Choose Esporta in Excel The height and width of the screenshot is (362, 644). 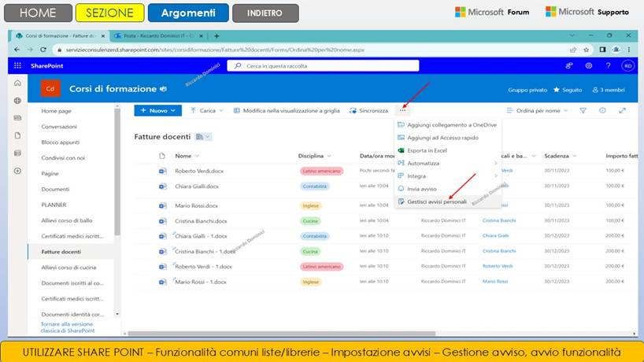tap(448, 150)
